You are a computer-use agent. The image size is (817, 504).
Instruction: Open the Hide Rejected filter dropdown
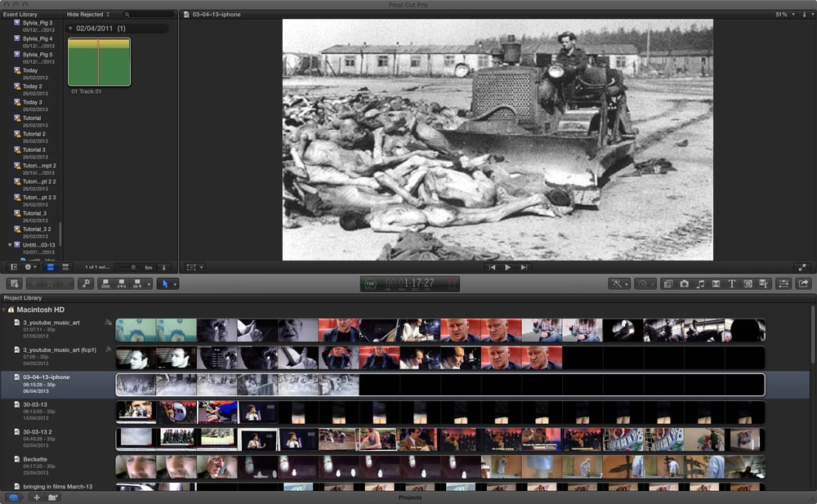(x=88, y=15)
